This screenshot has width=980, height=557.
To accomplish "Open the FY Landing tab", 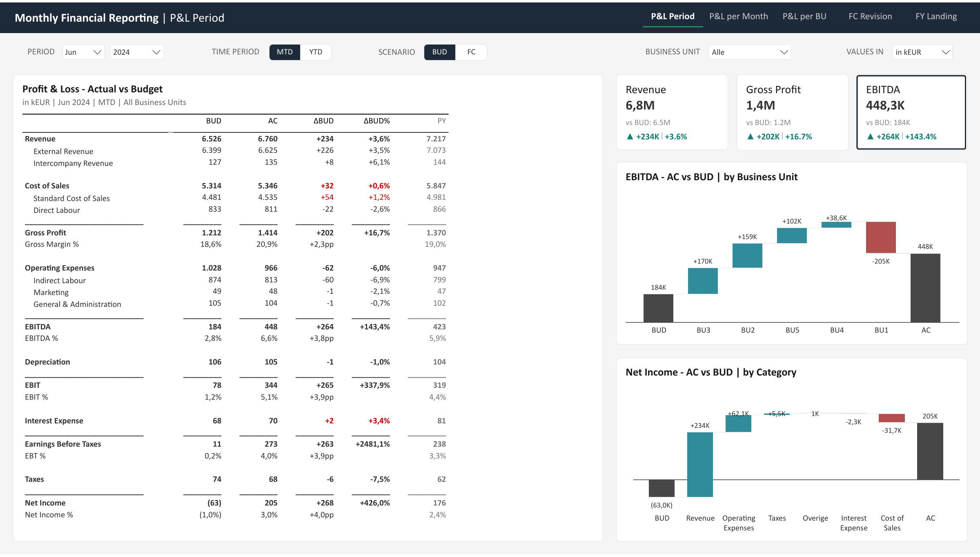I will coord(936,16).
